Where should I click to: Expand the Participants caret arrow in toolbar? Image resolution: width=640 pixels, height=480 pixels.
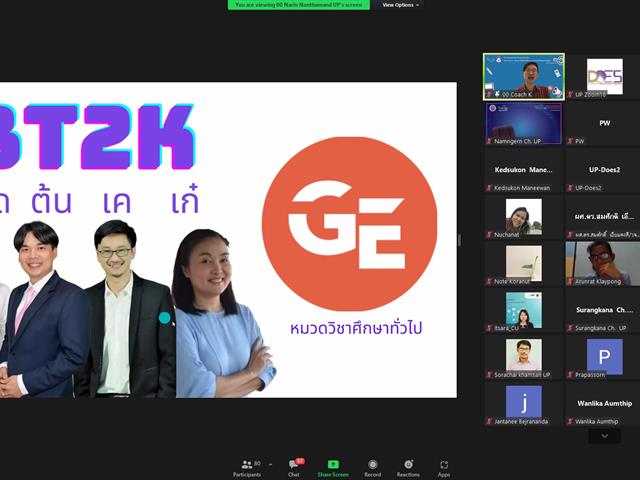(270, 464)
